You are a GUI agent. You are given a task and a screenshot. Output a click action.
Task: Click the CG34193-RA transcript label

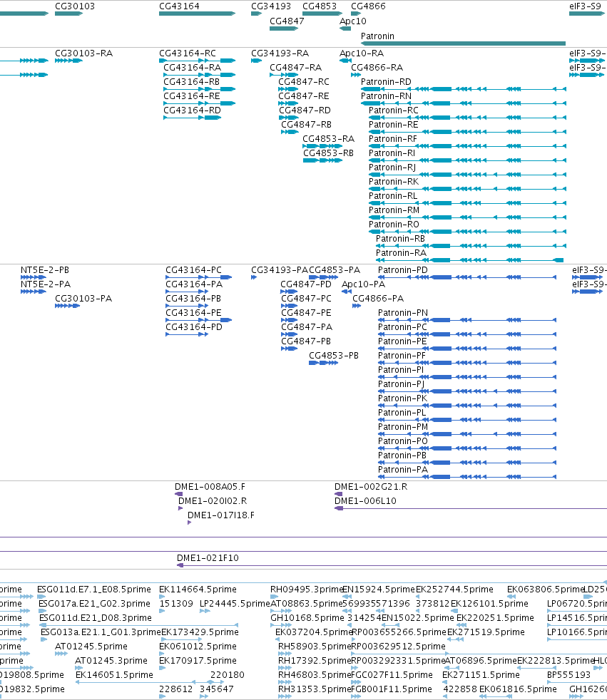pos(280,53)
